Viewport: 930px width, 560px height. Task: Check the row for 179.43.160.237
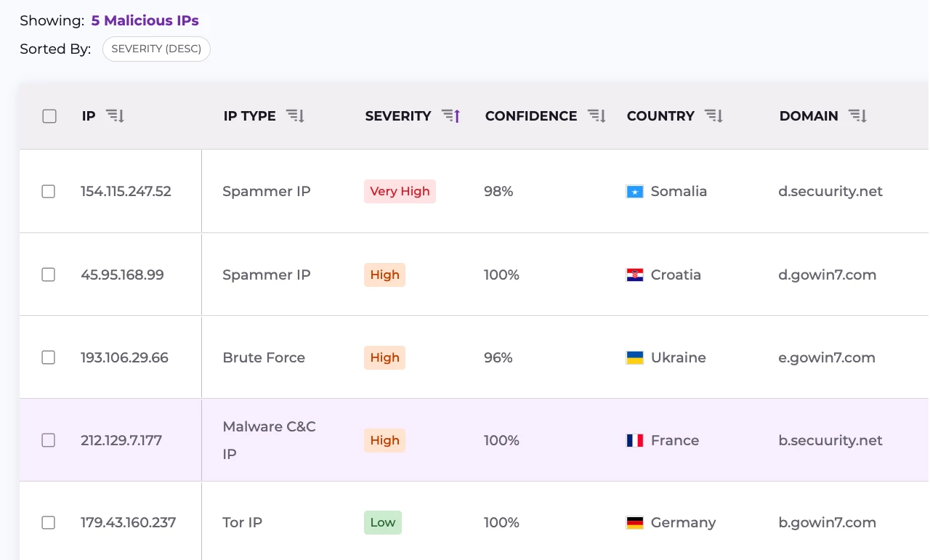click(x=49, y=523)
